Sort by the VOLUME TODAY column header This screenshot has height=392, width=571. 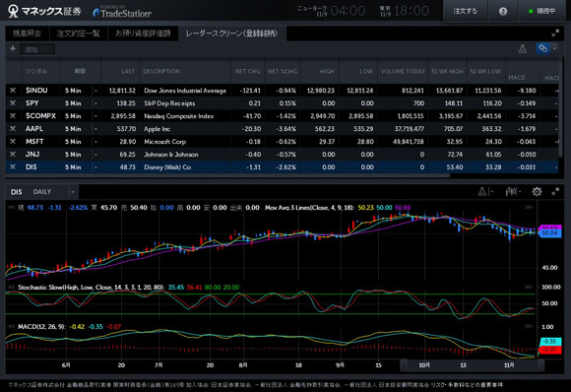coord(403,71)
